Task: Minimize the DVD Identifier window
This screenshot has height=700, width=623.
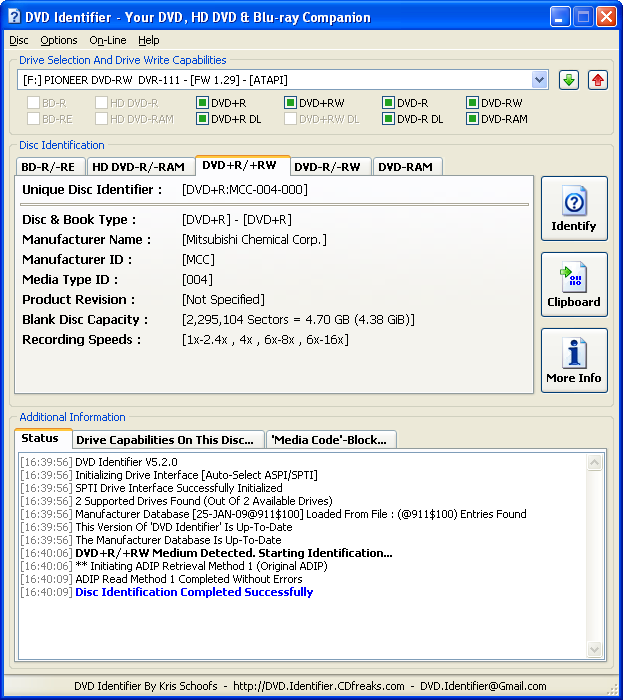Action: pyautogui.click(x=559, y=17)
